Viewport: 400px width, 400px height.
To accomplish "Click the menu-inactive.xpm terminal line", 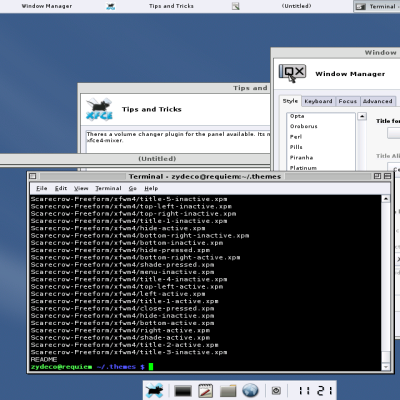I will click(122, 272).
